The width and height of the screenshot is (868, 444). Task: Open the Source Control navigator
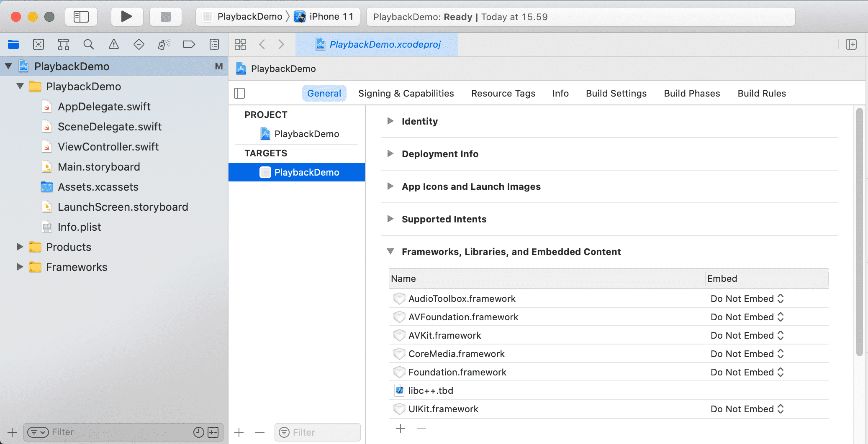pos(39,44)
